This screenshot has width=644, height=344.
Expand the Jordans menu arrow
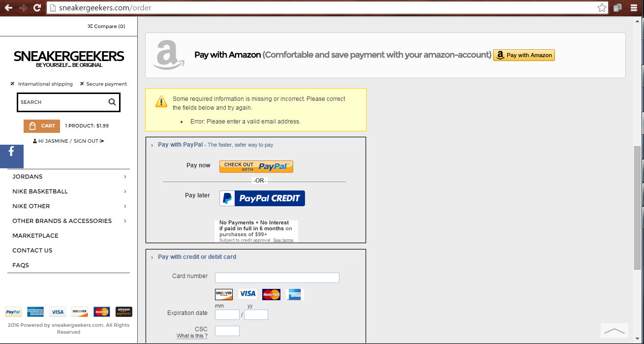click(x=125, y=177)
